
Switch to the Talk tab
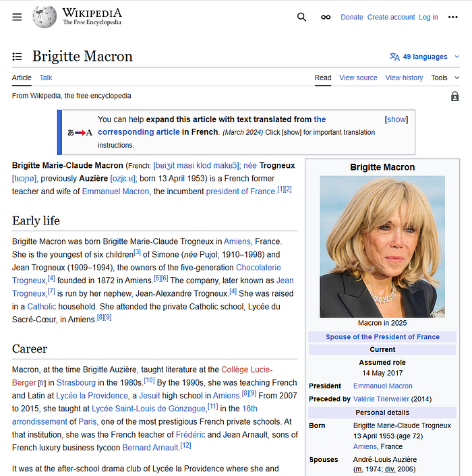(46, 78)
